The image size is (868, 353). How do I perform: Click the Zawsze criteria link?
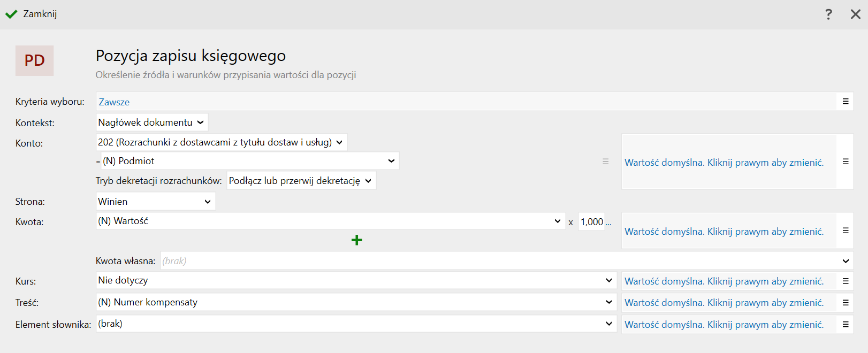(114, 102)
